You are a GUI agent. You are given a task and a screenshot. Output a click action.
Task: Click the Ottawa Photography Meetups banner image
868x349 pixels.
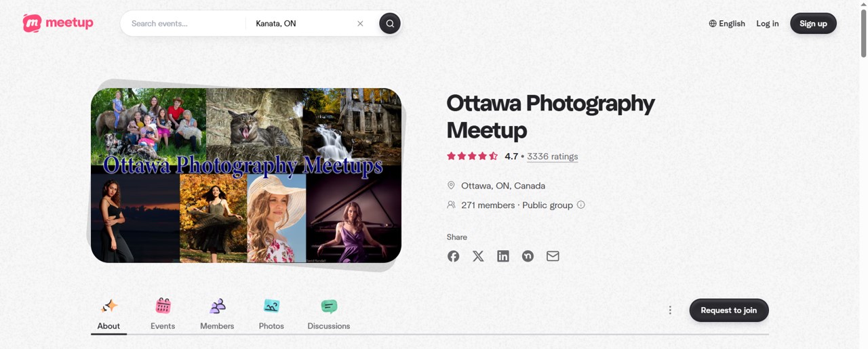coord(246,175)
